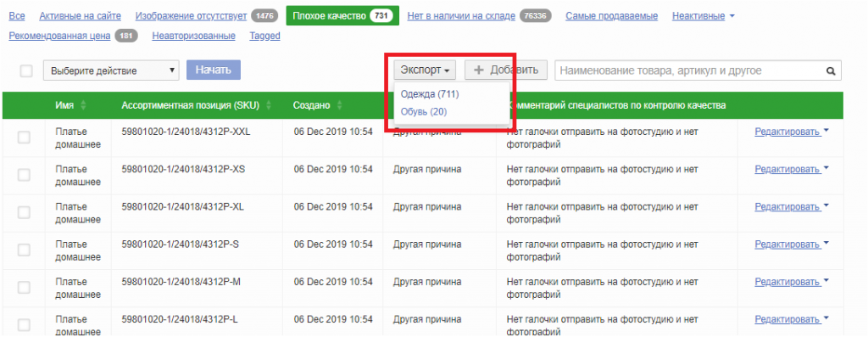Expand the Неактивные filter dropdown
Image resolution: width=868 pixels, height=337 pixels.
[732, 16]
